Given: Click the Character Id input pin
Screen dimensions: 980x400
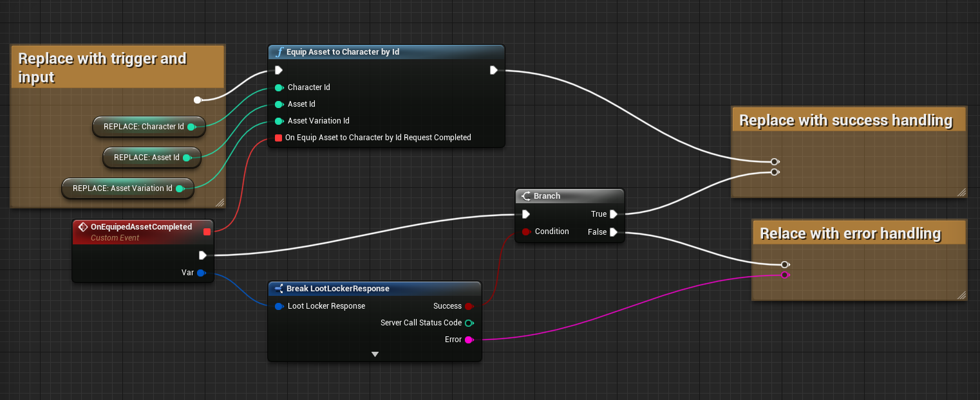Looking at the screenshot, I should click(x=279, y=87).
